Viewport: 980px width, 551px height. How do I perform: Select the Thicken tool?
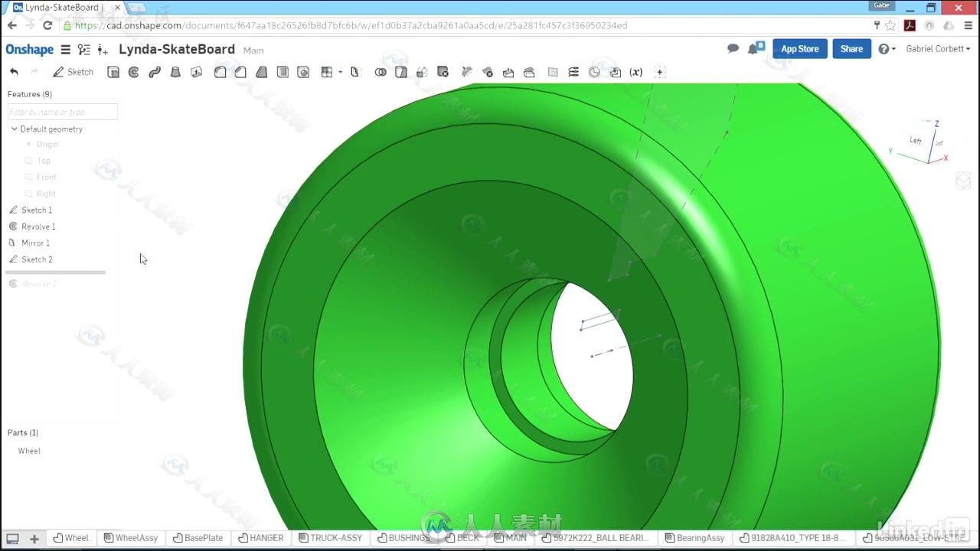(197, 72)
